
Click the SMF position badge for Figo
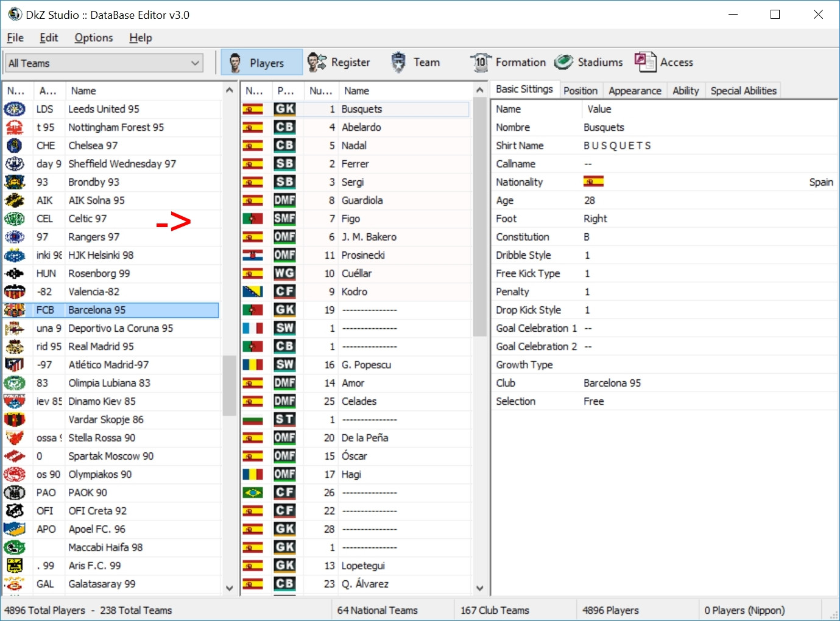click(x=284, y=219)
